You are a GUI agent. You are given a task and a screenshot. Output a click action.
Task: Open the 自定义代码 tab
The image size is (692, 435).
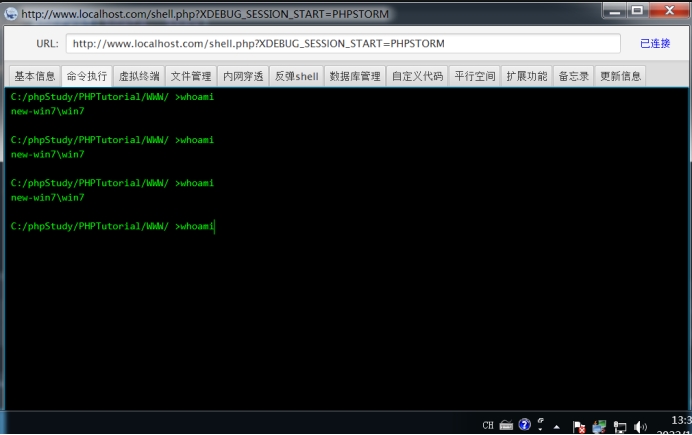click(417, 76)
